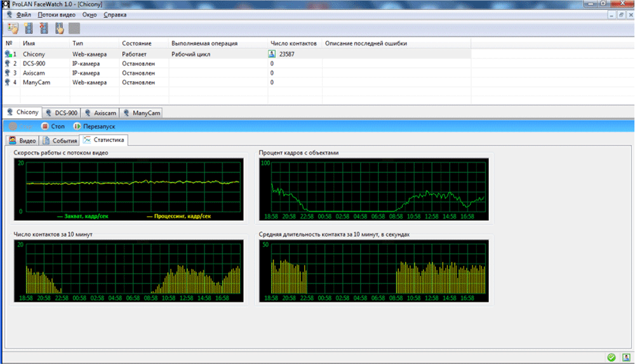The width and height of the screenshot is (635, 364).
Task: Select the DCS-900 camera tab
Action: (x=63, y=113)
